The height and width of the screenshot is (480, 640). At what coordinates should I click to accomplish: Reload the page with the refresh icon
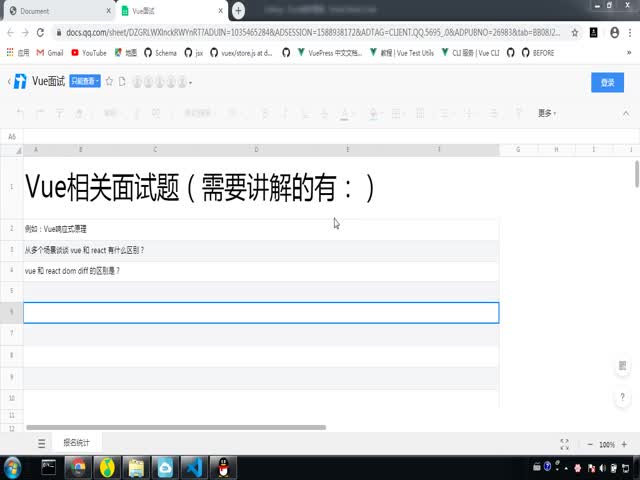pos(40,33)
